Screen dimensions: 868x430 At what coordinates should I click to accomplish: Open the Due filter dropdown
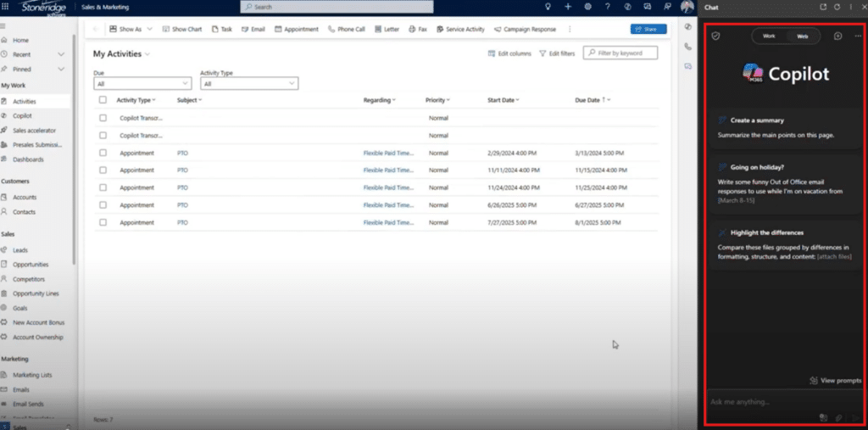tap(142, 84)
